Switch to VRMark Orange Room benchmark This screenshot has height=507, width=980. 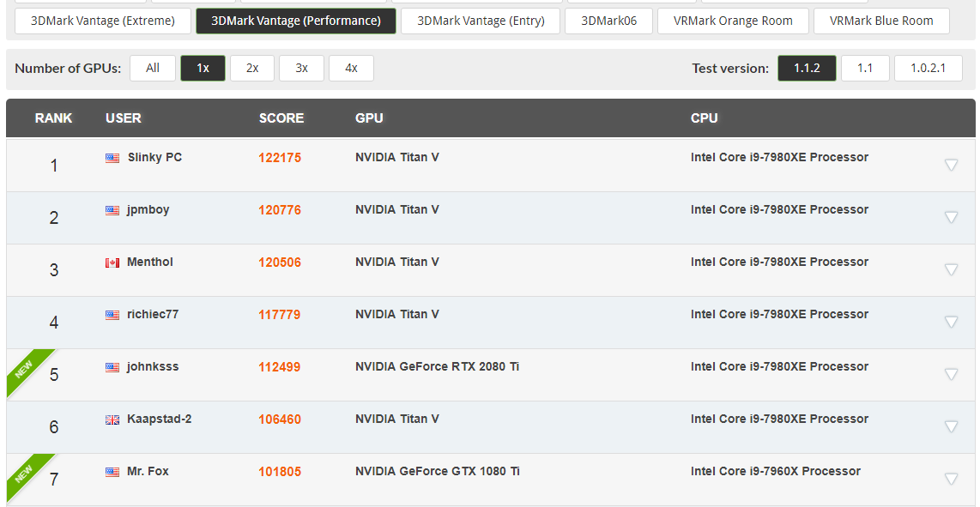[733, 21]
